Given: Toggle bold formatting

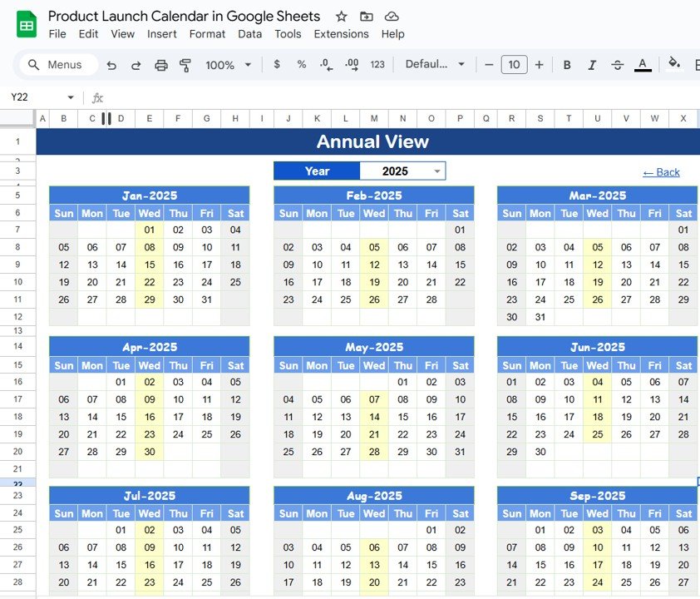Looking at the screenshot, I should pos(567,65).
